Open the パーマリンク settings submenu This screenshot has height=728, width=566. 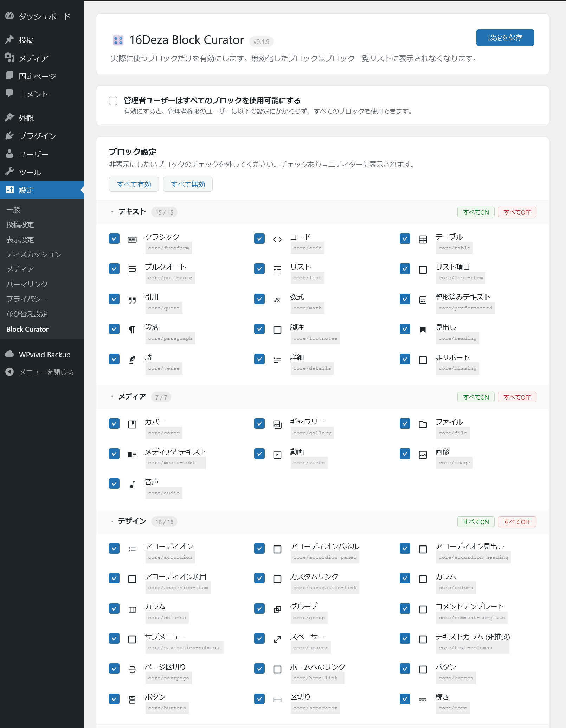click(x=27, y=284)
